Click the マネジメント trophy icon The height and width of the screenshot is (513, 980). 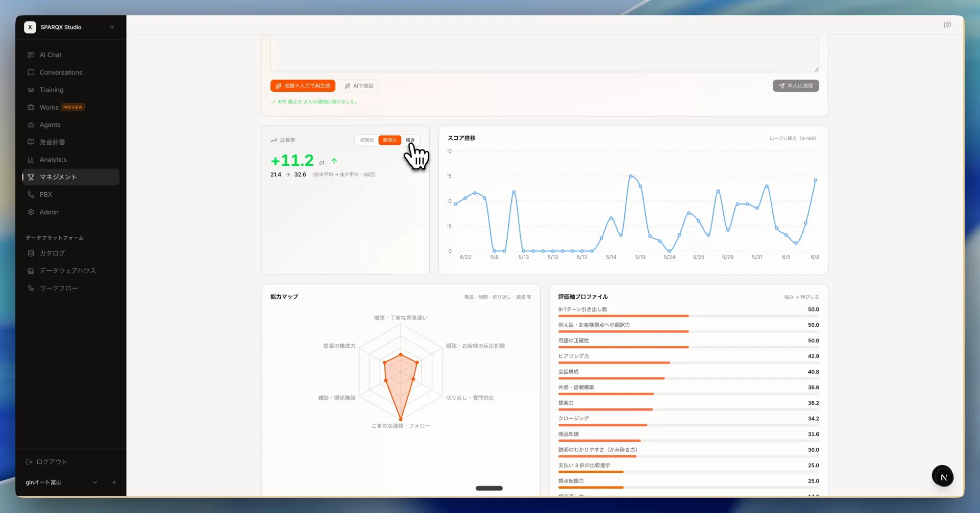[31, 177]
